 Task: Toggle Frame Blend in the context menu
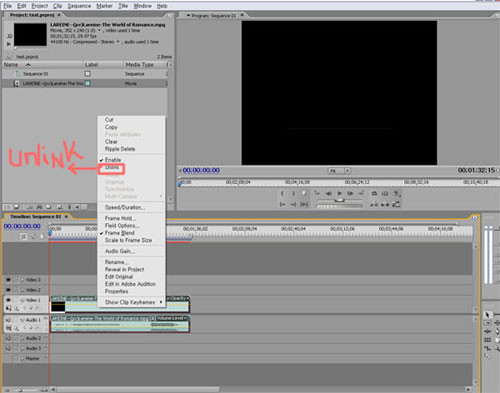pyautogui.click(x=120, y=233)
